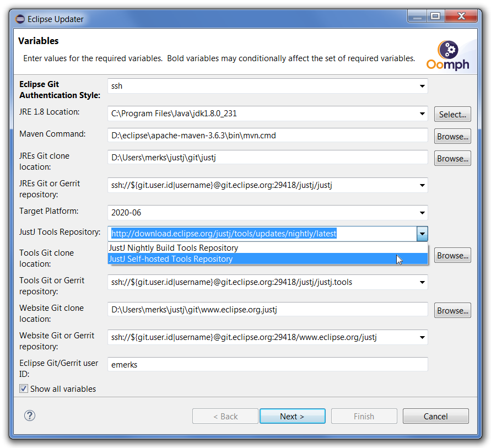Click the Eclipse Git/Gerrit user ID field
491x448 pixels.
[268, 364]
